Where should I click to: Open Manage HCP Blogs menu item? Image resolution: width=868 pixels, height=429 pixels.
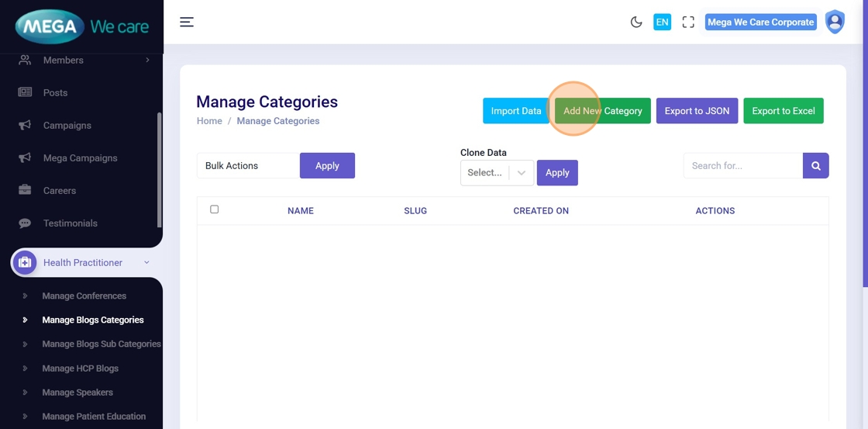pos(80,368)
